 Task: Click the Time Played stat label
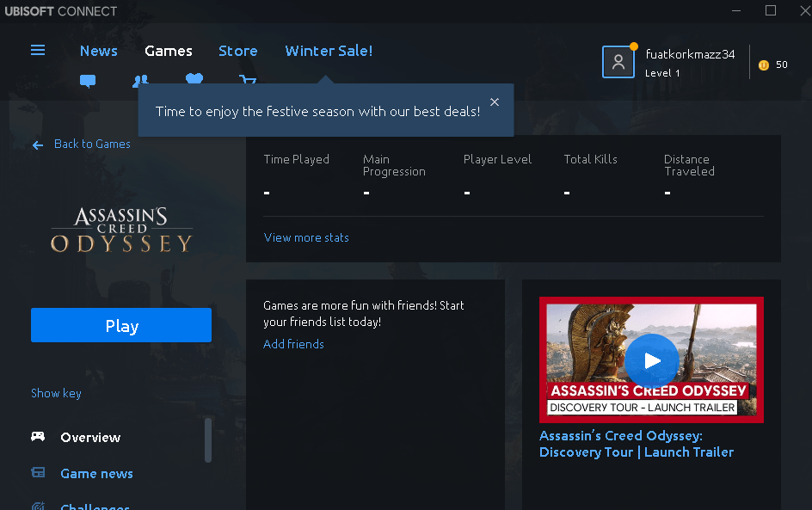click(x=296, y=159)
